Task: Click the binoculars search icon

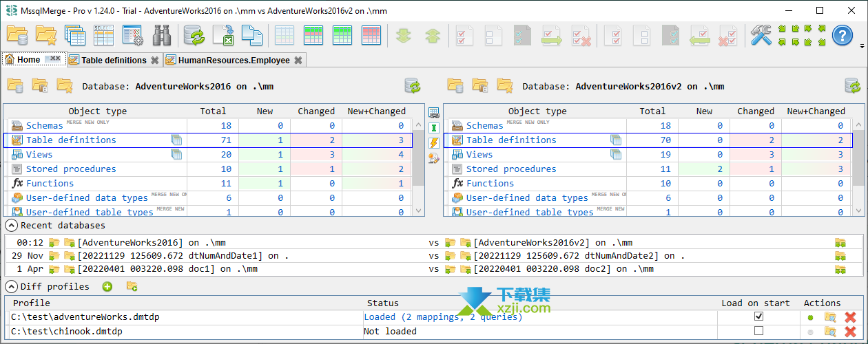Action: 162,35
